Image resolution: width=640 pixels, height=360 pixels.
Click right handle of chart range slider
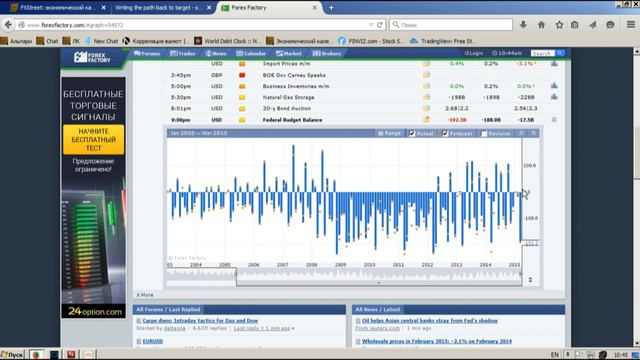(521, 273)
